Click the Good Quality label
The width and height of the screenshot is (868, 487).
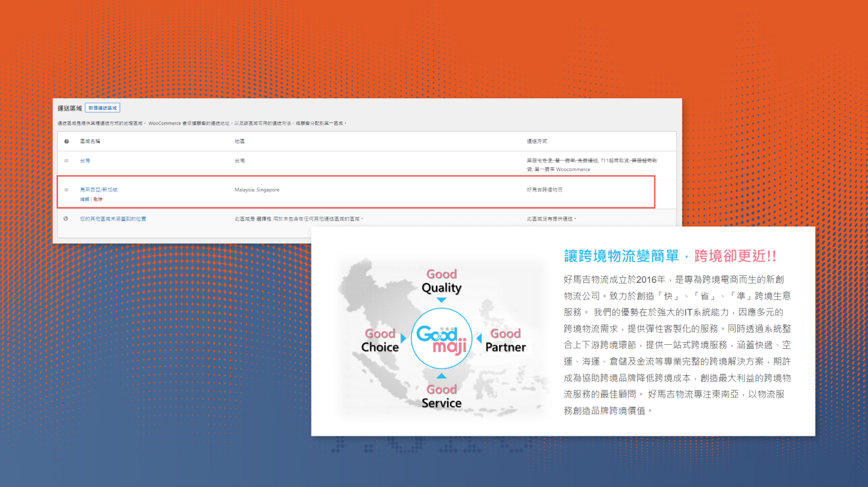pyautogui.click(x=442, y=281)
